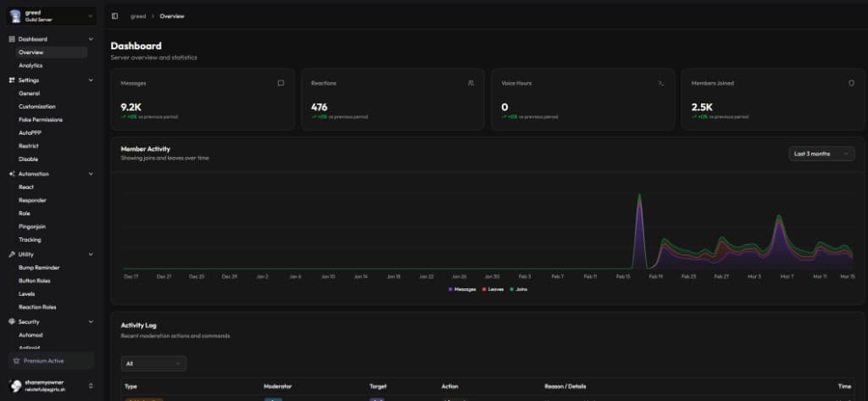Open the Analytics page
The width and height of the screenshot is (868, 401).
31,65
